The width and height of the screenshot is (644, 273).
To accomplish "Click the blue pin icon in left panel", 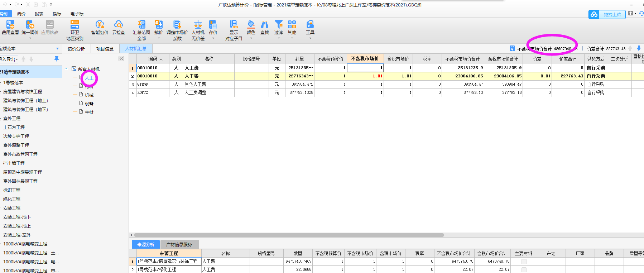I will [57, 59].
